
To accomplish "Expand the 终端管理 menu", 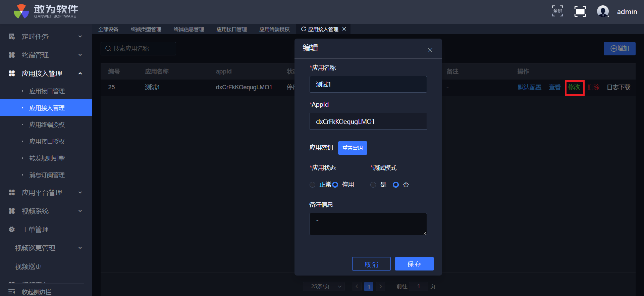I will pos(80,55).
